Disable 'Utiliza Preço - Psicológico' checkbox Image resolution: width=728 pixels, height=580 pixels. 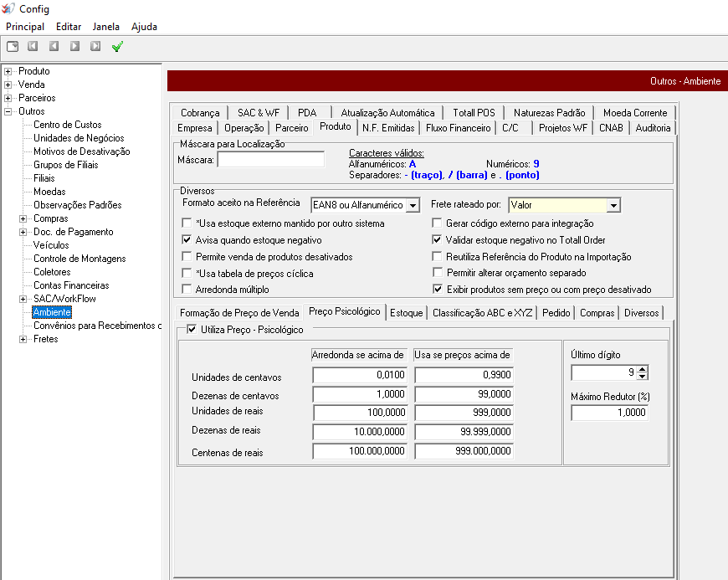click(192, 329)
